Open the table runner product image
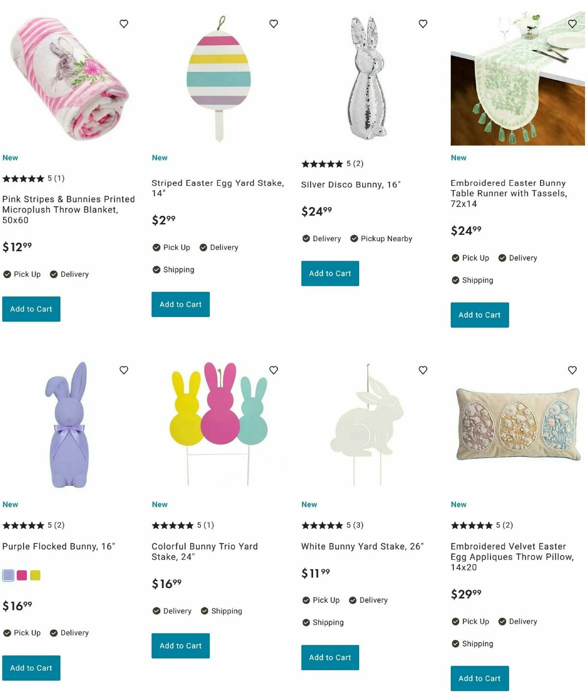 point(517,78)
